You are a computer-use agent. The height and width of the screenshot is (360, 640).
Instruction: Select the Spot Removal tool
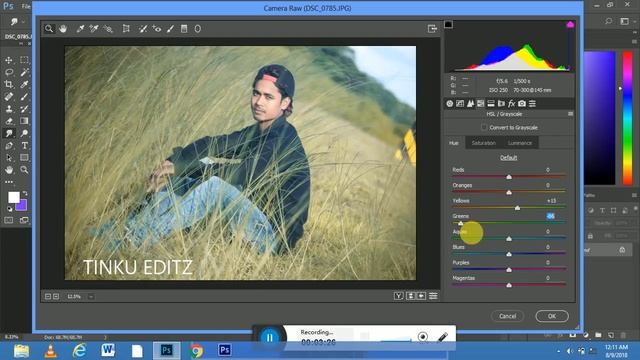click(143, 29)
